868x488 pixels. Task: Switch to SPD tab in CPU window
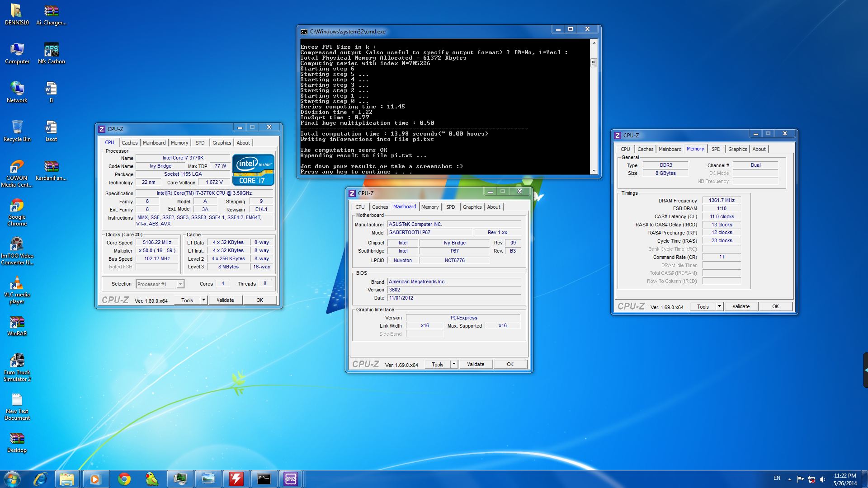point(200,143)
